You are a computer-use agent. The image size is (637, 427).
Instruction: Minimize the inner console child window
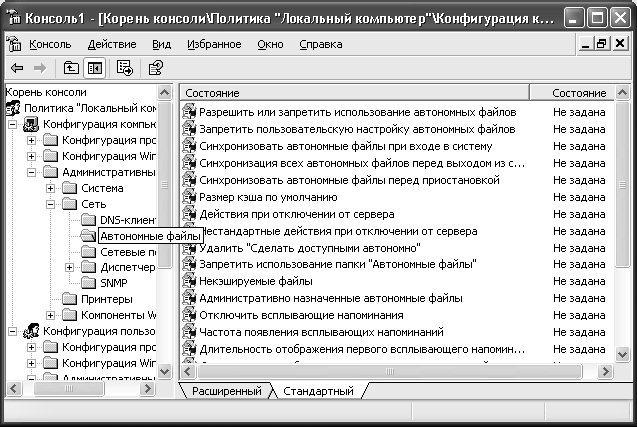pos(585,43)
